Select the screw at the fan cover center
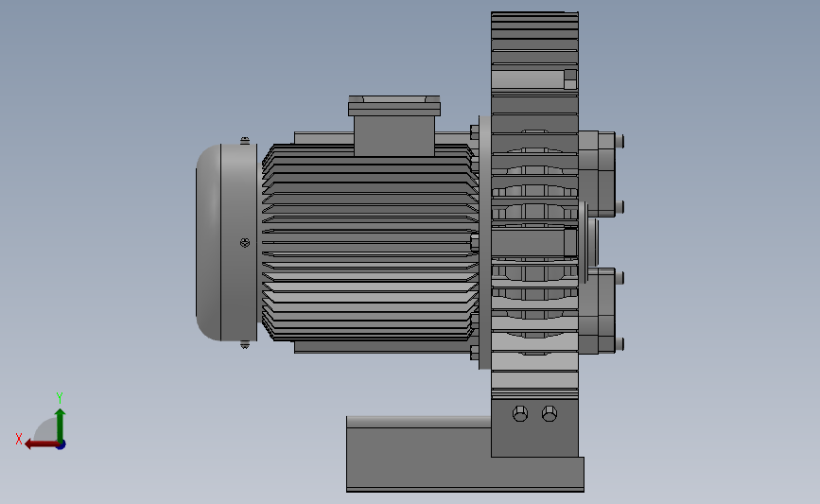820x504 pixels. tap(245, 243)
